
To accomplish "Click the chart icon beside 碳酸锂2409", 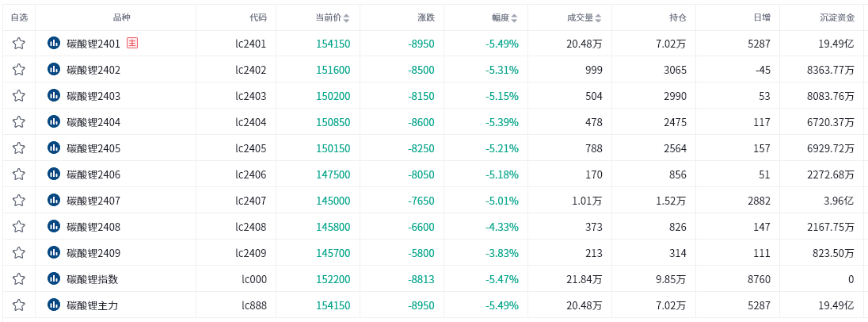I will pyautogui.click(x=54, y=253).
